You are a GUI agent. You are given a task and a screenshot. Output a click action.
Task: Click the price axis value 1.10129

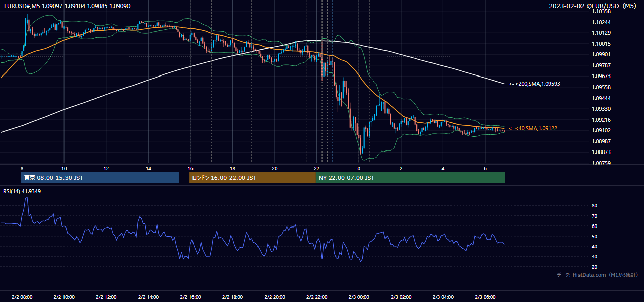click(x=601, y=33)
